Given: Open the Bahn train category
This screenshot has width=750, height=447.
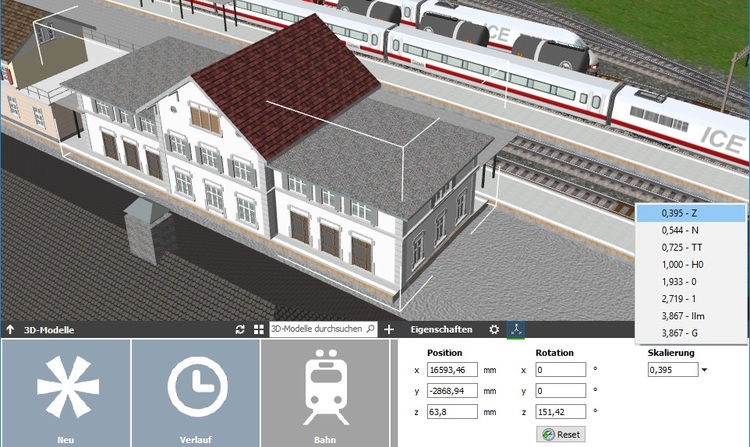Looking at the screenshot, I should pyautogui.click(x=325, y=393).
